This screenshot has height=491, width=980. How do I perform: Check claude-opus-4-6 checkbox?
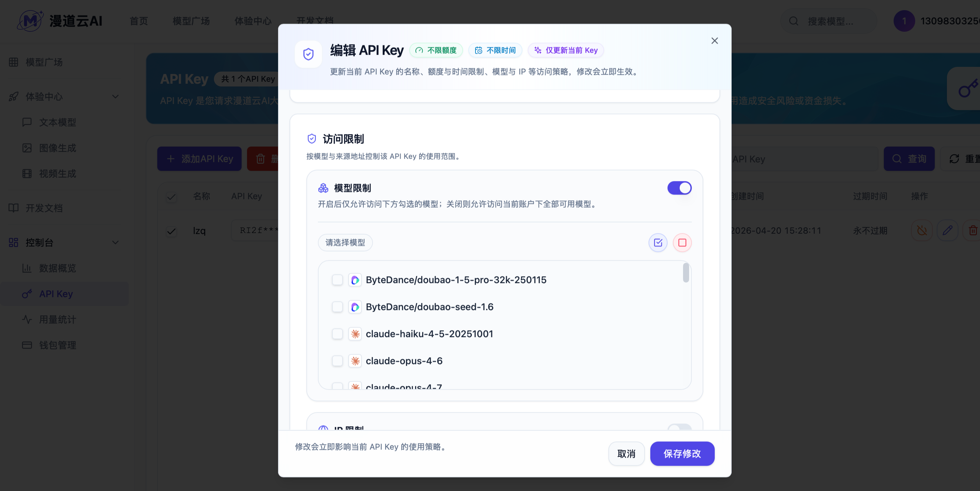pos(337,361)
